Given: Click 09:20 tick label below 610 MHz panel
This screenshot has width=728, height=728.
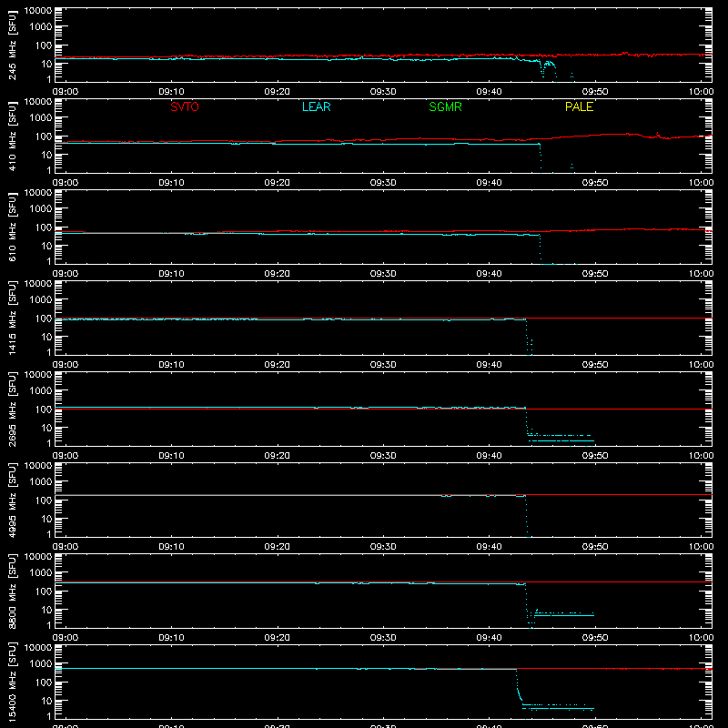Looking at the screenshot, I should point(278,274).
